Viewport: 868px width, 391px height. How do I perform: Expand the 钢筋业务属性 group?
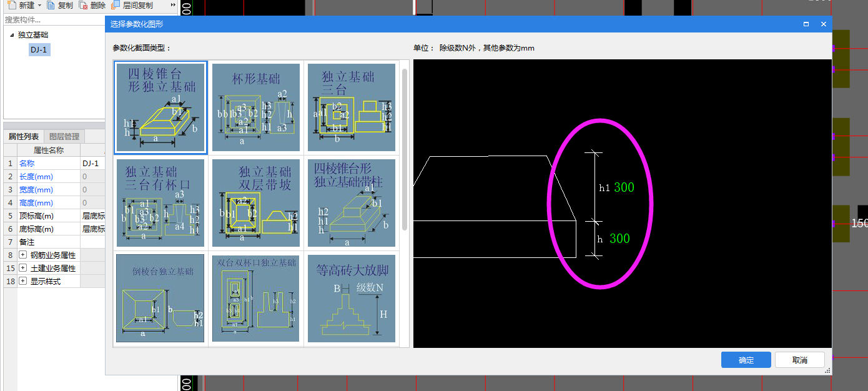coord(23,255)
